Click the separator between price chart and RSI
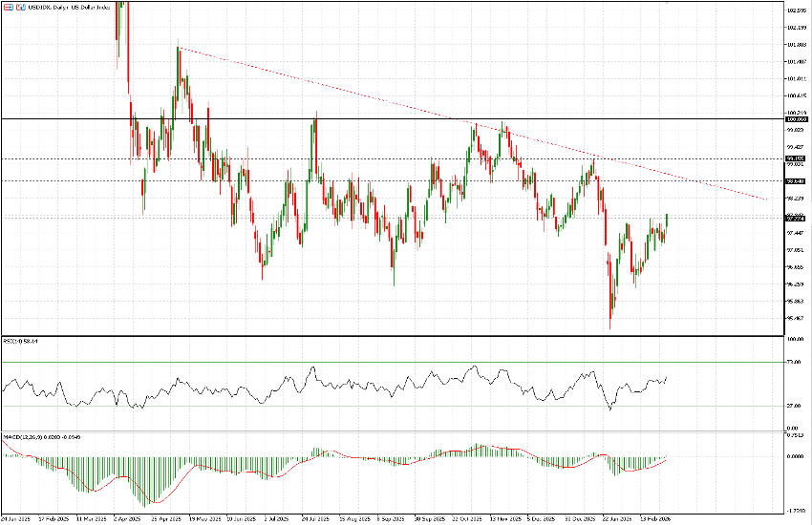 [382, 335]
